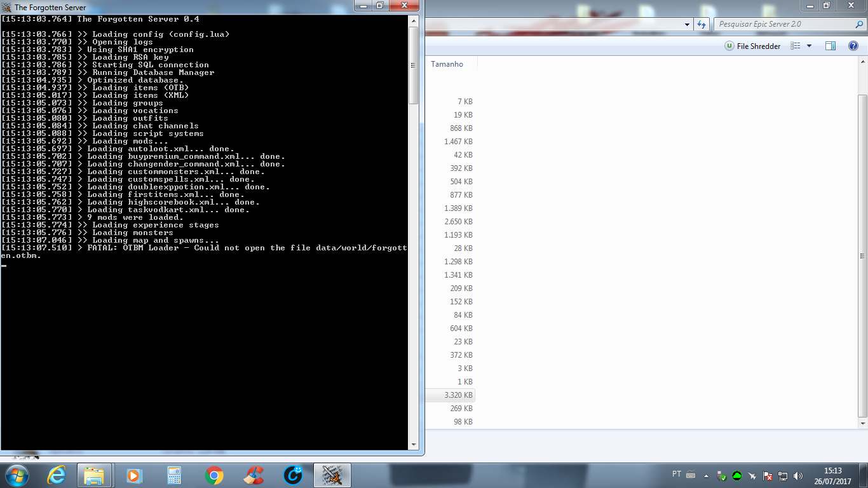This screenshot has height=488, width=868.
Task: Open Internet Explorer from taskbar
Action: [x=56, y=475]
